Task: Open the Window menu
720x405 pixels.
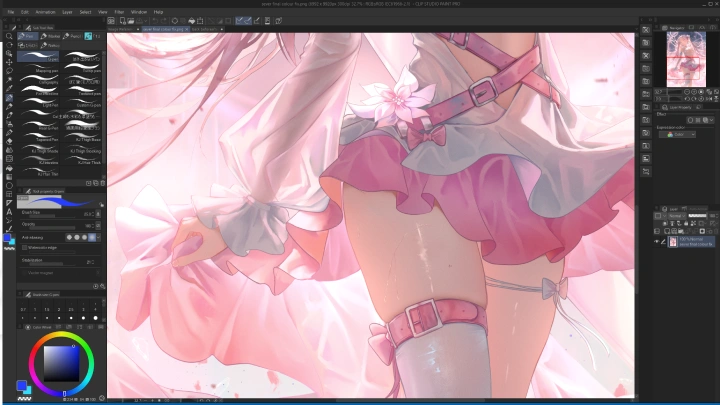Action: tap(139, 12)
